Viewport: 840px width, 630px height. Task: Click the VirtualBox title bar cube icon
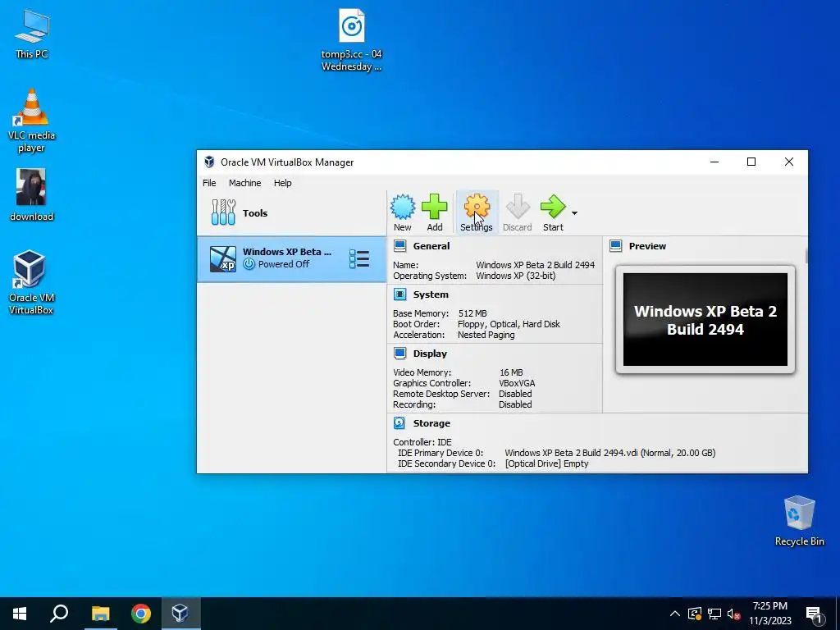(x=209, y=162)
